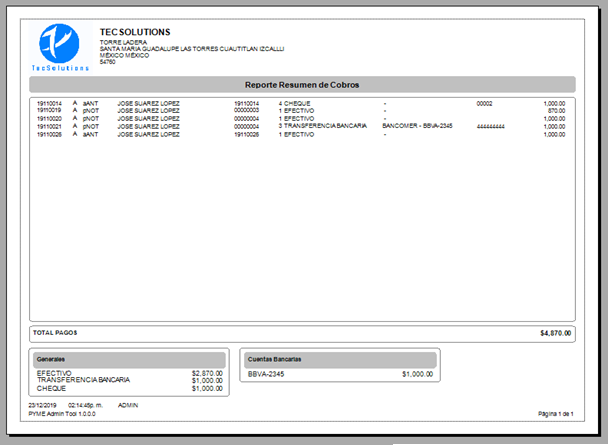The image size is (608, 445).
Task: Select payment row 19110020
Action: pos(300,118)
